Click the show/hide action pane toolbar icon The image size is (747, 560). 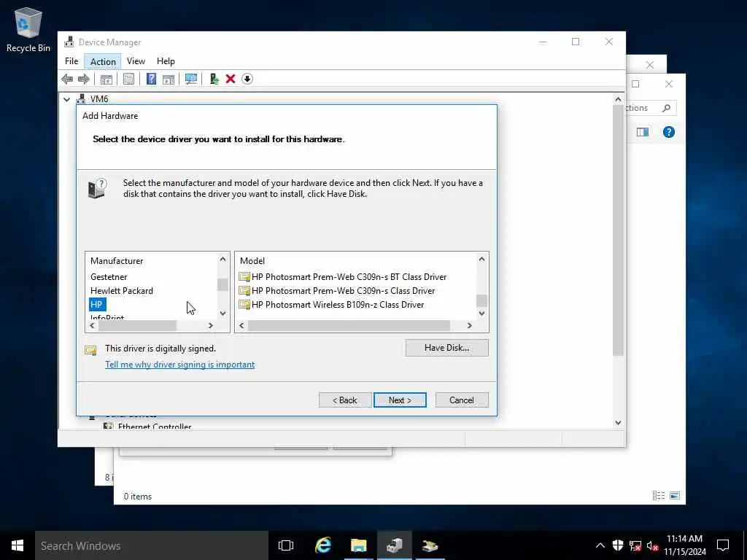(x=169, y=79)
